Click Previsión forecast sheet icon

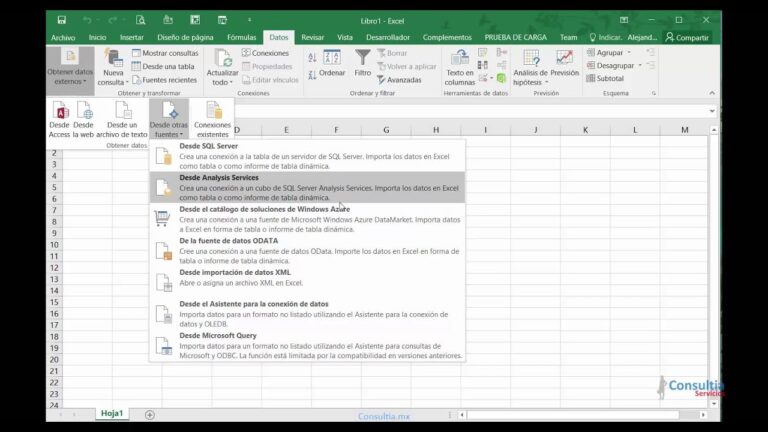point(564,64)
